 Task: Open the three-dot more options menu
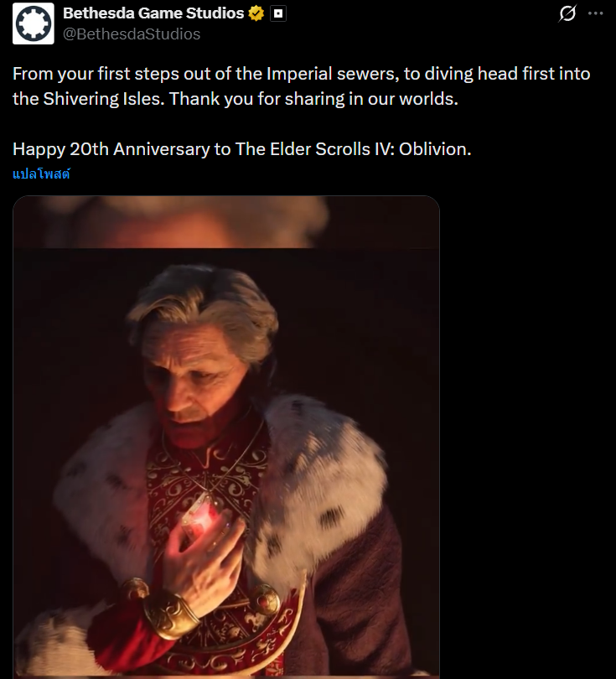coord(596,13)
